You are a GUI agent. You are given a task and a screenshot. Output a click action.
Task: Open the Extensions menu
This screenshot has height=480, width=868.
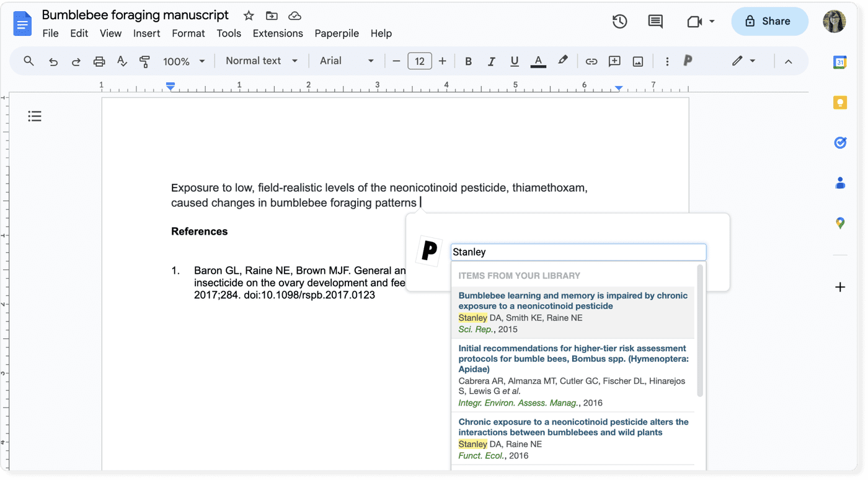[278, 33]
